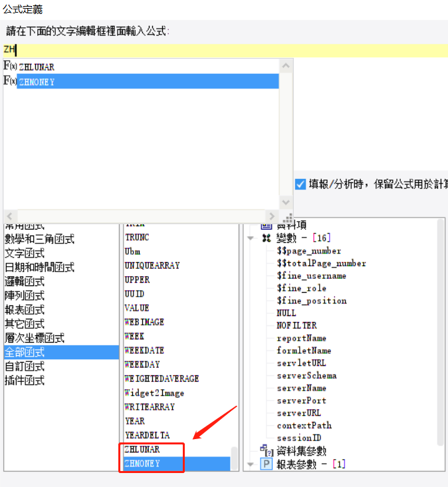Select reportName variable
This screenshot has width=448, height=487.
coord(302,338)
